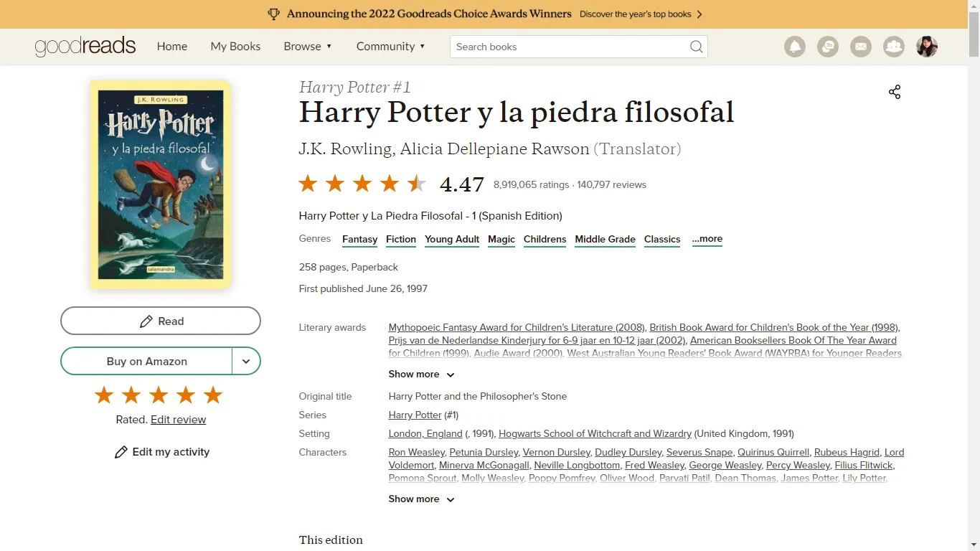Open British Book Award link
Image resolution: width=980 pixels, height=551 pixels.
coord(774,327)
